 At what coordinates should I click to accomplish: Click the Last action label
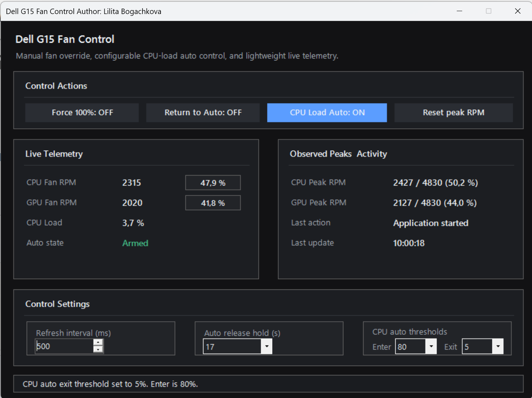[311, 223]
